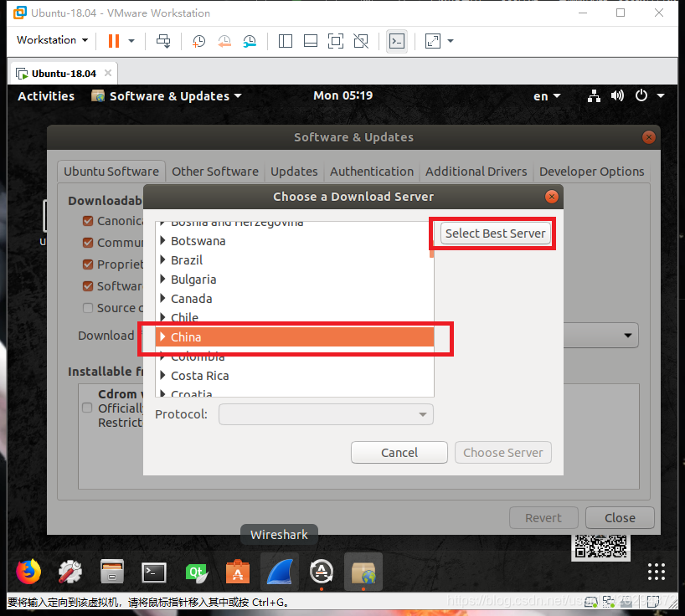Close the Ubuntu-18.04 VM tab
This screenshot has height=616, width=685.
coord(108,73)
